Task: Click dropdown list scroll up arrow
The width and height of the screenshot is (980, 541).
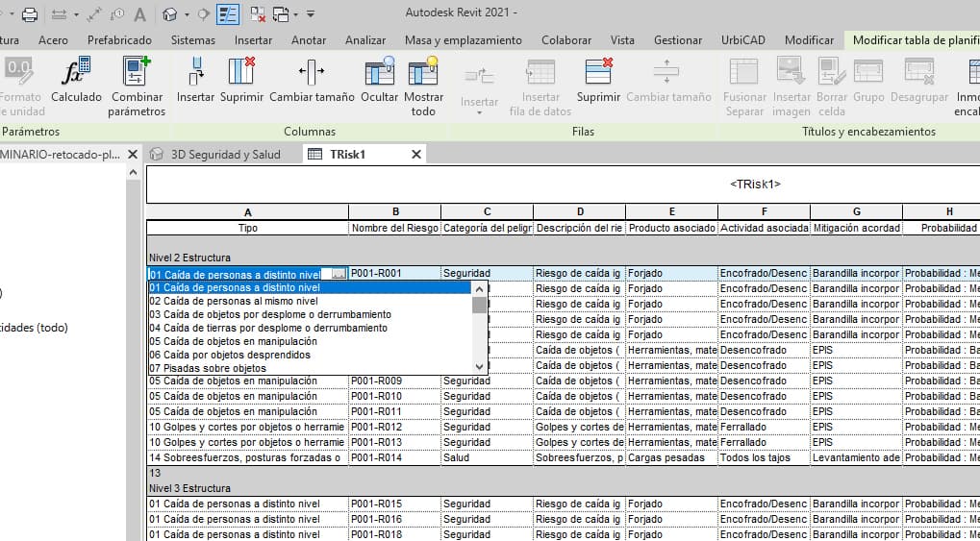Action: pos(479,288)
